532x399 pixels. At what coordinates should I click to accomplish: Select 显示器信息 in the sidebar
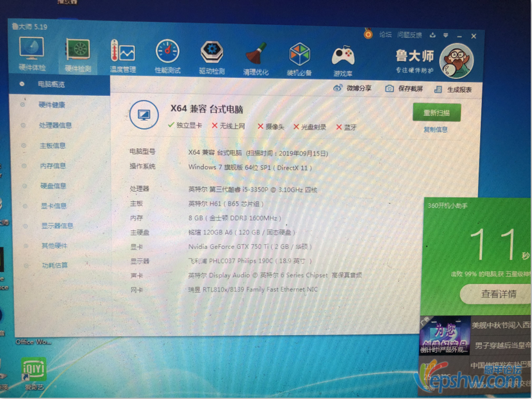pyautogui.click(x=57, y=226)
